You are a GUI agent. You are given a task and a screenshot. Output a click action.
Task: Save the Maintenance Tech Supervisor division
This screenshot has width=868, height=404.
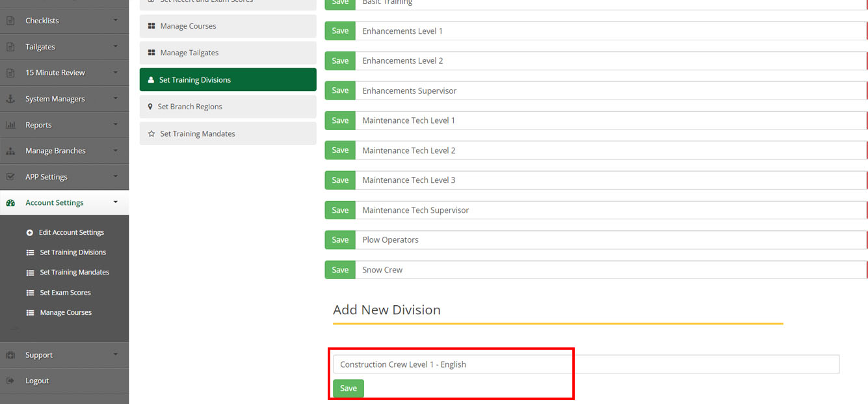point(340,210)
